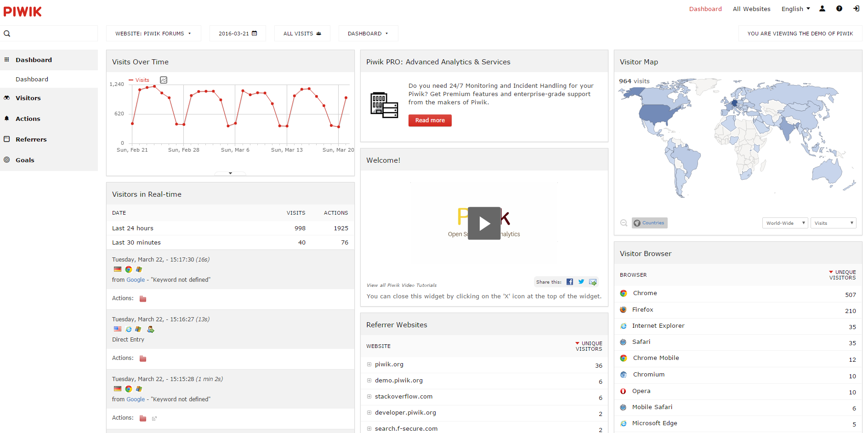868x433 pixels.
Task: Open the World-Wide region dropdown on map
Action: 785,223
